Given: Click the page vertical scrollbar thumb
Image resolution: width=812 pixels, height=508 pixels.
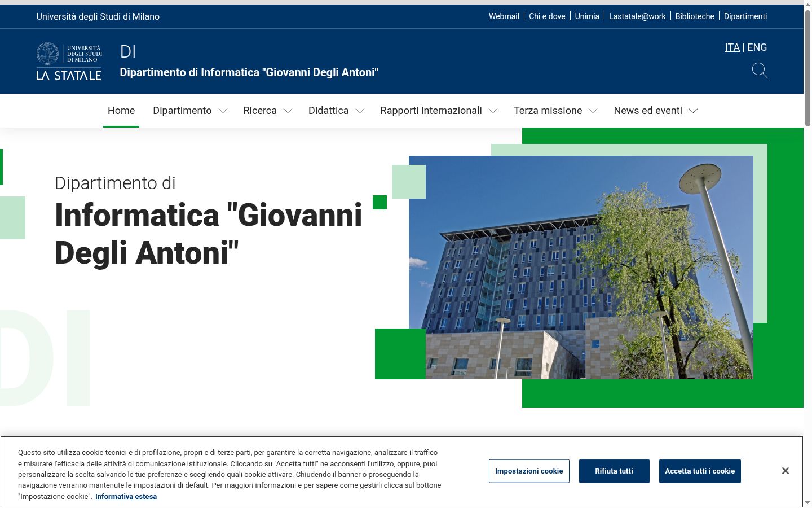Looking at the screenshot, I should point(807,68).
